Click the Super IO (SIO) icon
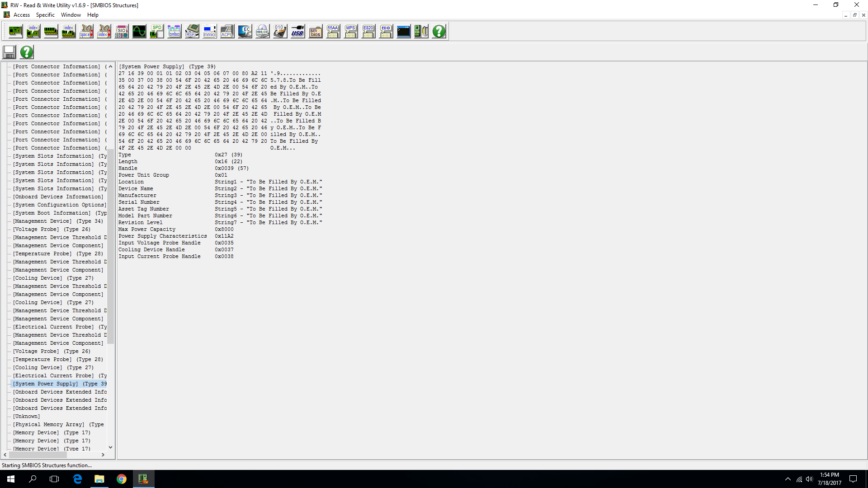 (x=121, y=31)
